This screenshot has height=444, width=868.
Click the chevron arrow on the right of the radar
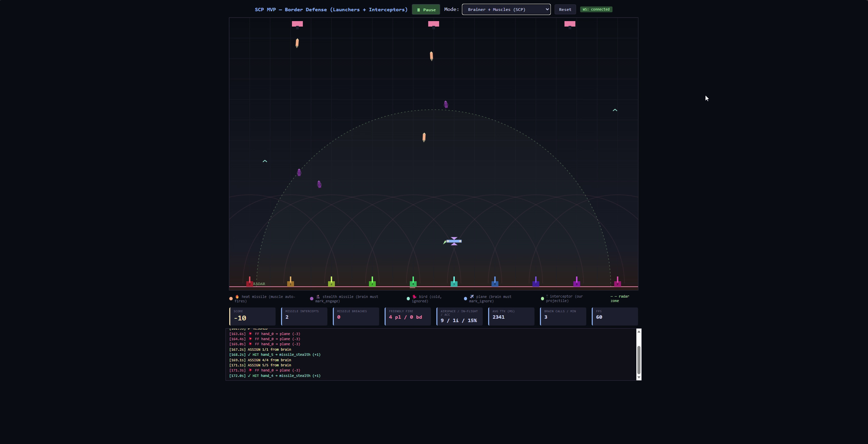pyautogui.click(x=615, y=110)
